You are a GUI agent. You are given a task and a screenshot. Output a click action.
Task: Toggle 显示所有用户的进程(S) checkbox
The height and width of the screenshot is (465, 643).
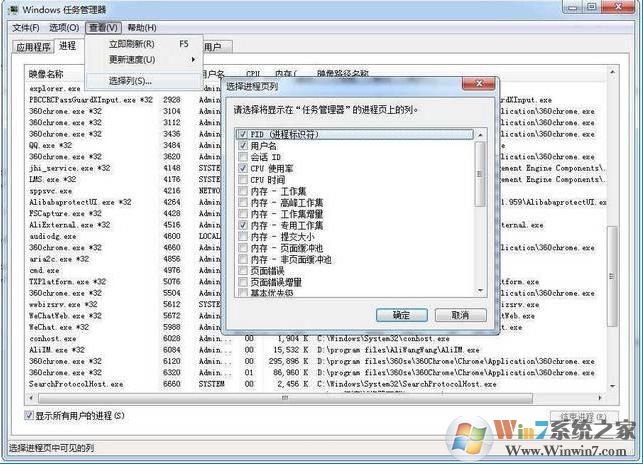click(29, 415)
